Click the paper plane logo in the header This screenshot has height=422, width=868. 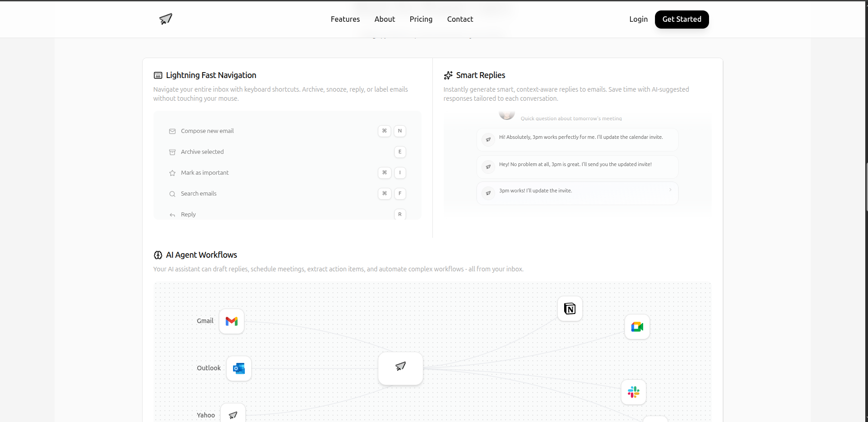pos(165,19)
